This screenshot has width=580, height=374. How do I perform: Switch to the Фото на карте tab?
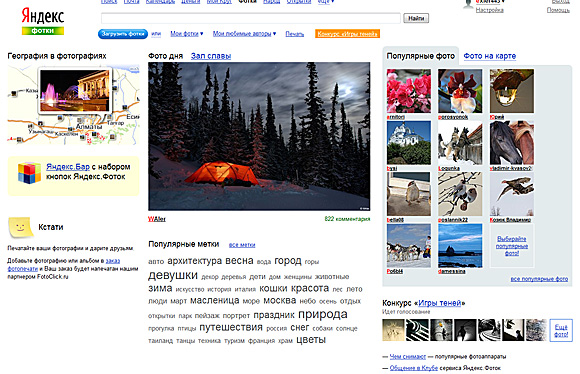tap(489, 56)
